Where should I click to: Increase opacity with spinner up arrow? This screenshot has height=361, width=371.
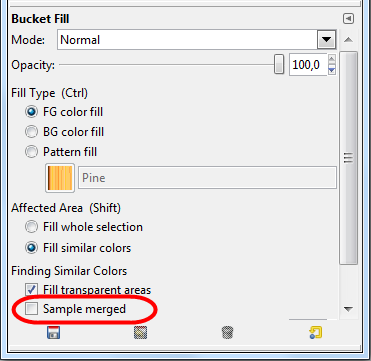click(x=332, y=59)
